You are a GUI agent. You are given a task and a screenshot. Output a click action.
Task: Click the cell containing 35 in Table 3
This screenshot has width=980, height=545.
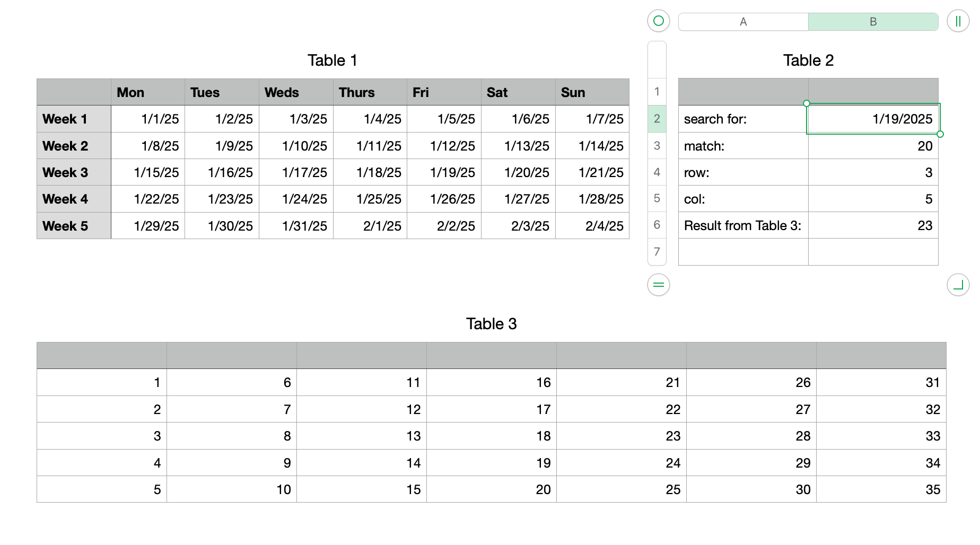click(881, 489)
